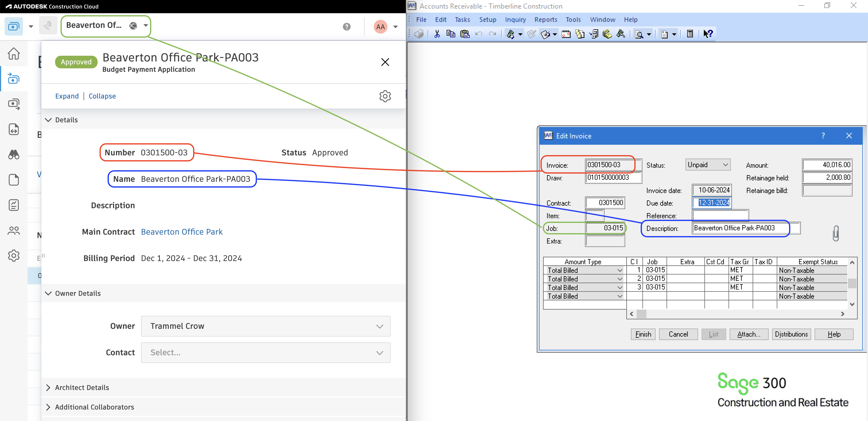Viewport: 868px width, 421px height.
Task: Click the vertical scrollbar down arrow in invoice grid
Action: click(x=852, y=304)
